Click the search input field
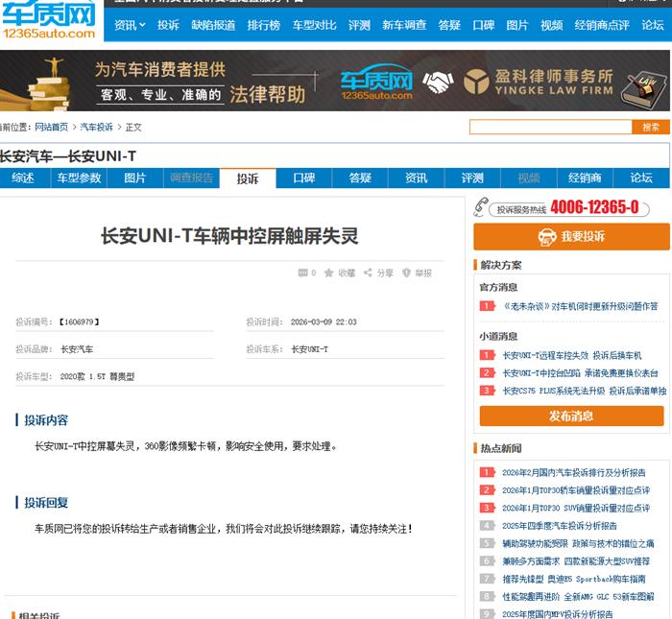This screenshot has width=672, height=619. pyautogui.click(x=550, y=127)
